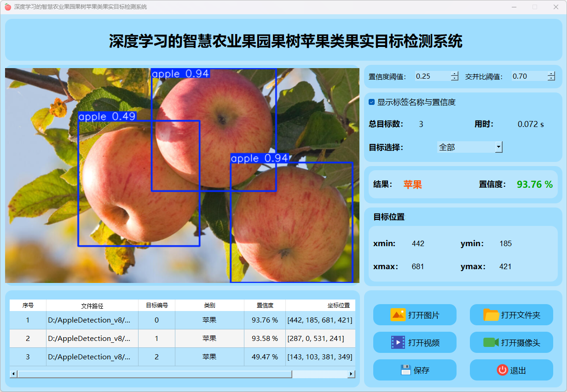
Task: Click the ymax value 421
Action: tap(505, 266)
